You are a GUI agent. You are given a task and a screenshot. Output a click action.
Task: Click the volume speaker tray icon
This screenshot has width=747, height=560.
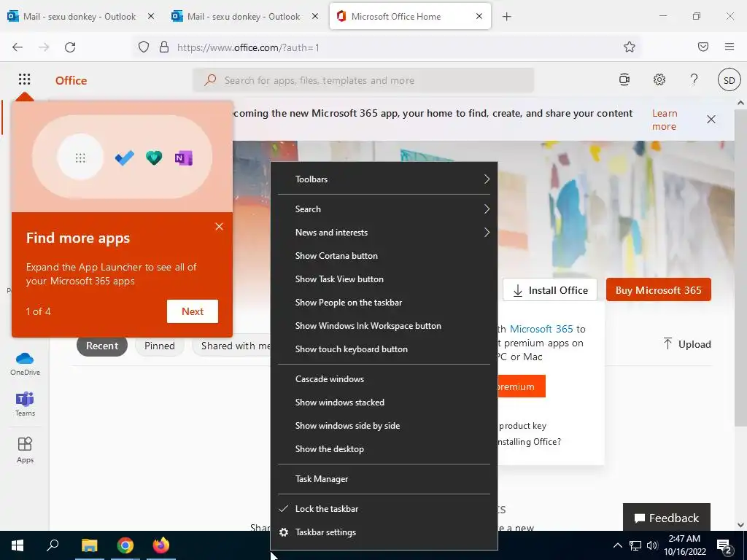pyautogui.click(x=652, y=545)
